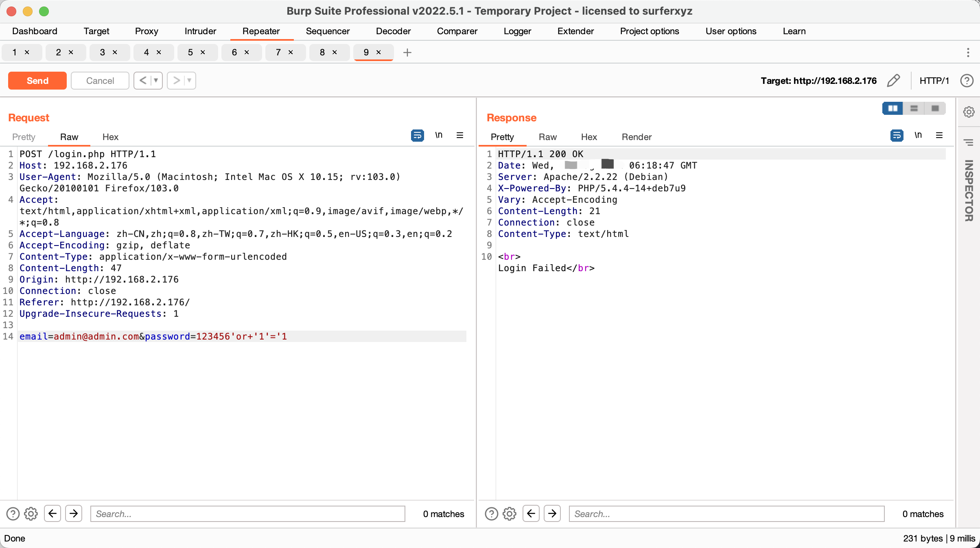This screenshot has width=980, height=548.
Task: Open the Inspector settings gear icon
Action: tap(969, 112)
